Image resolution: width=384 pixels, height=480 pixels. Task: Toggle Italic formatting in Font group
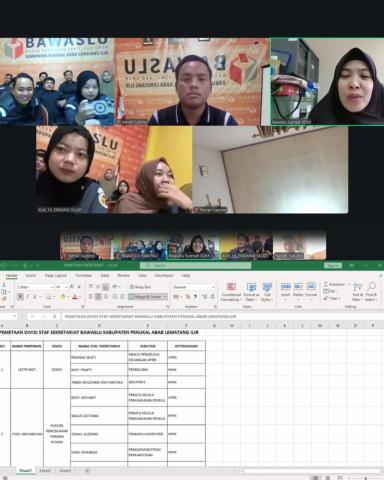(28, 297)
